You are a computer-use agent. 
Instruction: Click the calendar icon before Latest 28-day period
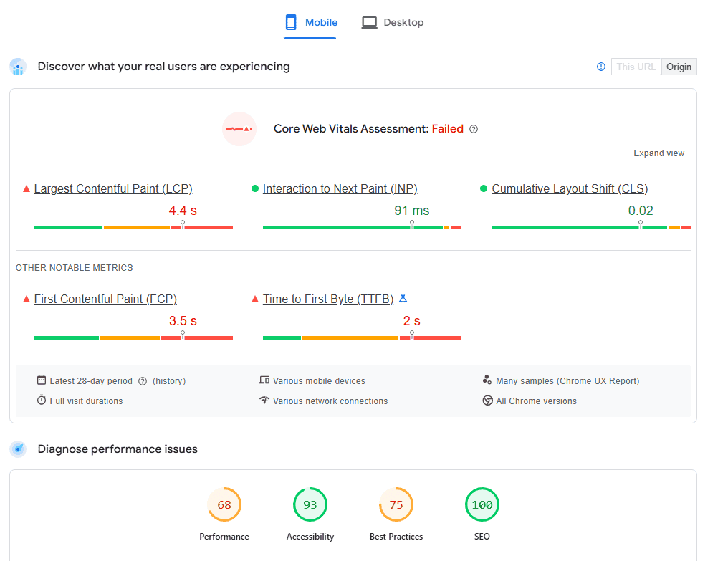(42, 380)
